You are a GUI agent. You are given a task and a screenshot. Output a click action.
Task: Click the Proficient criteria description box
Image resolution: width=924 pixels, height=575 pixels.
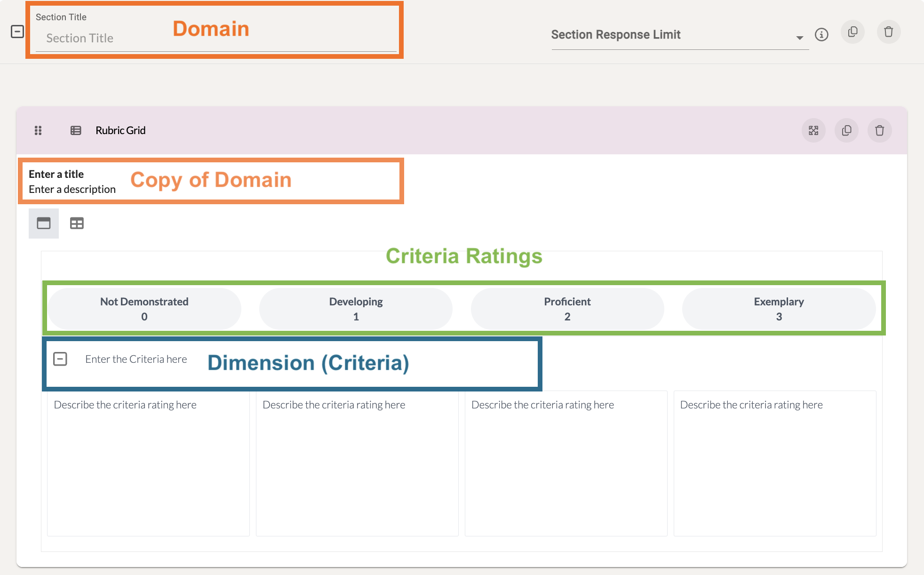pyautogui.click(x=566, y=463)
